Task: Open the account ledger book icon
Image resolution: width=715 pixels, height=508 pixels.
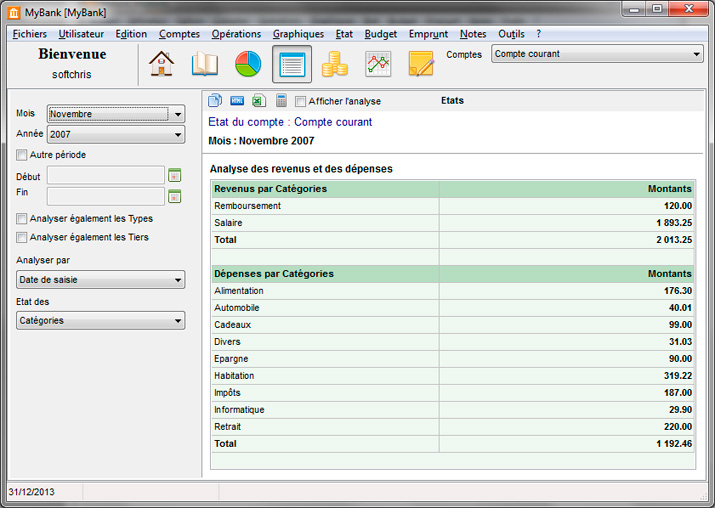Action: pyautogui.click(x=205, y=64)
